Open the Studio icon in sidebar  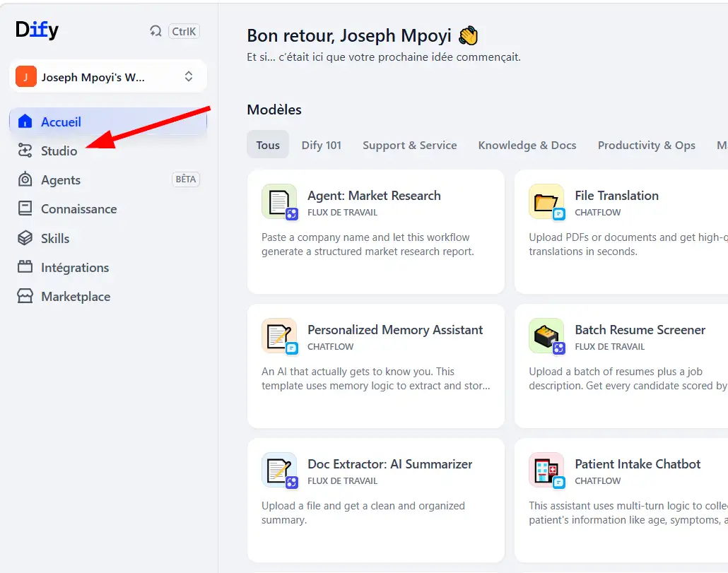tap(25, 150)
